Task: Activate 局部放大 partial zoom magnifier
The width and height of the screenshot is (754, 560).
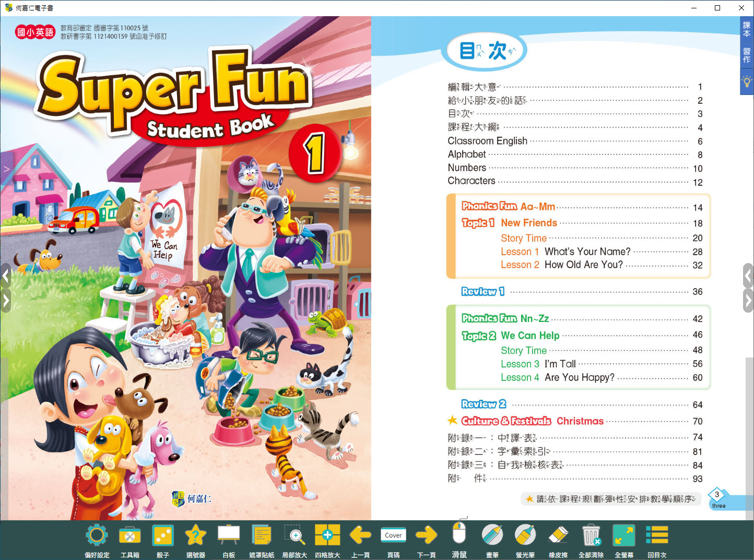Action: coord(294,536)
